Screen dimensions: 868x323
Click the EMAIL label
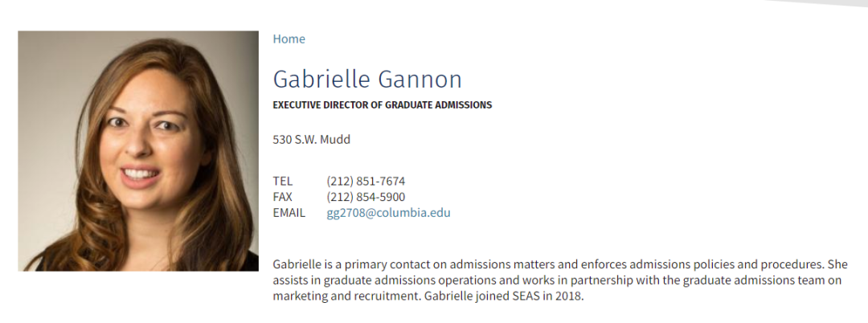tap(289, 213)
